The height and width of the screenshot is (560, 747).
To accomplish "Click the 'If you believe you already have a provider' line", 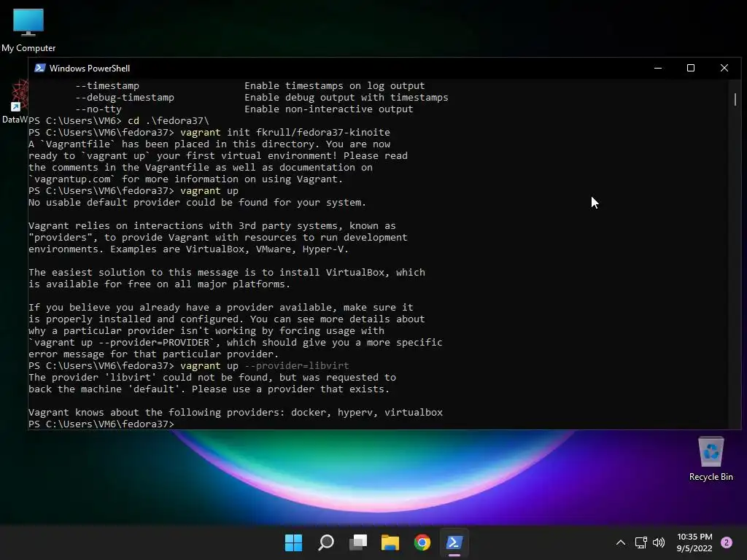I will coord(221,307).
